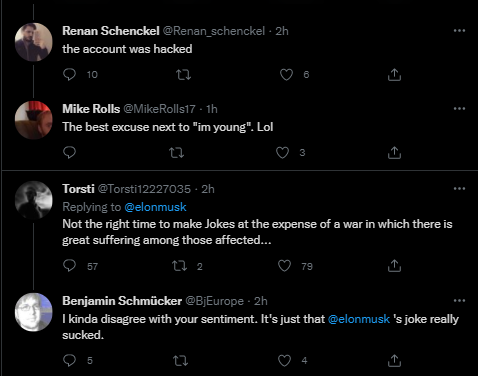Open @elonmusk link in Torsti's reply line

coord(155,207)
